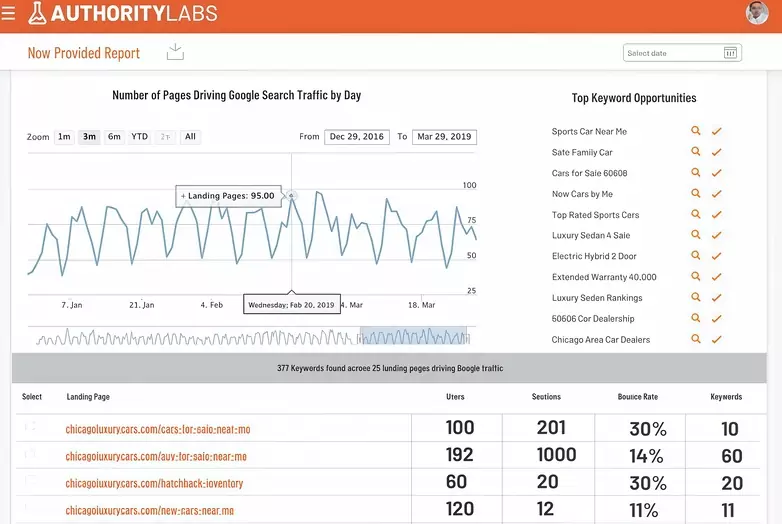Open the hamburger navigation menu
This screenshot has height=524, width=782.
tap(8, 12)
